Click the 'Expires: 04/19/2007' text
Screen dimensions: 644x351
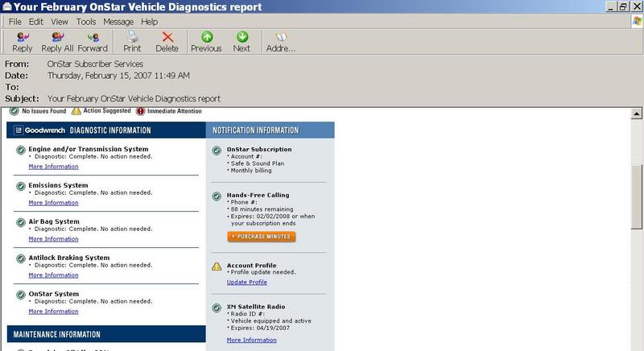[260, 328]
